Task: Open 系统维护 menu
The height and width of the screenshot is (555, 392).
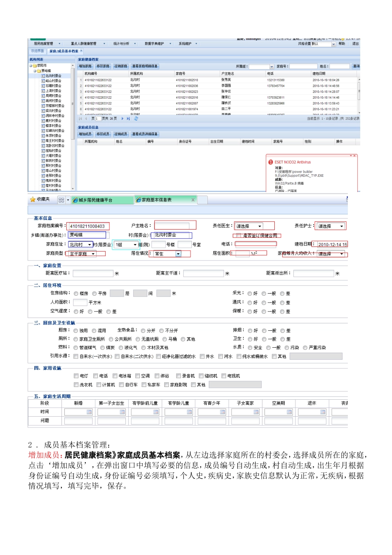Action: pos(188,43)
